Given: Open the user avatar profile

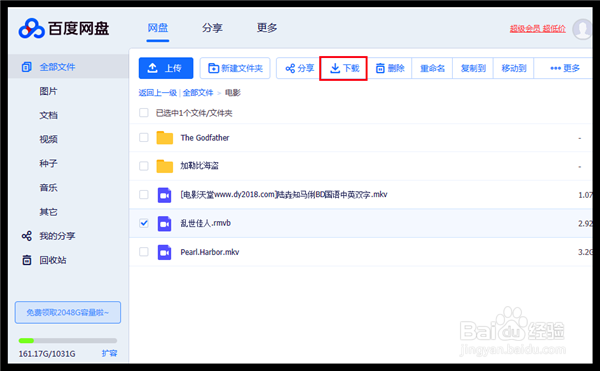Looking at the screenshot, I should click(x=582, y=29).
